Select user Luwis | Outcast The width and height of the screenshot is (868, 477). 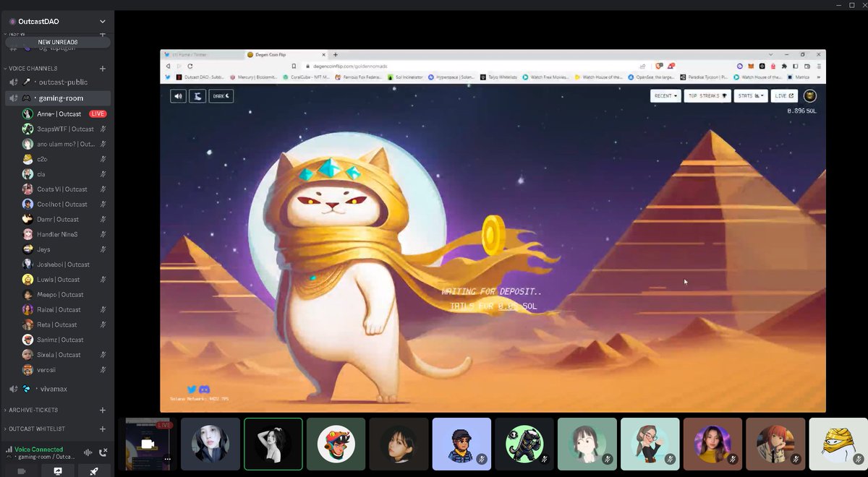pos(65,280)
